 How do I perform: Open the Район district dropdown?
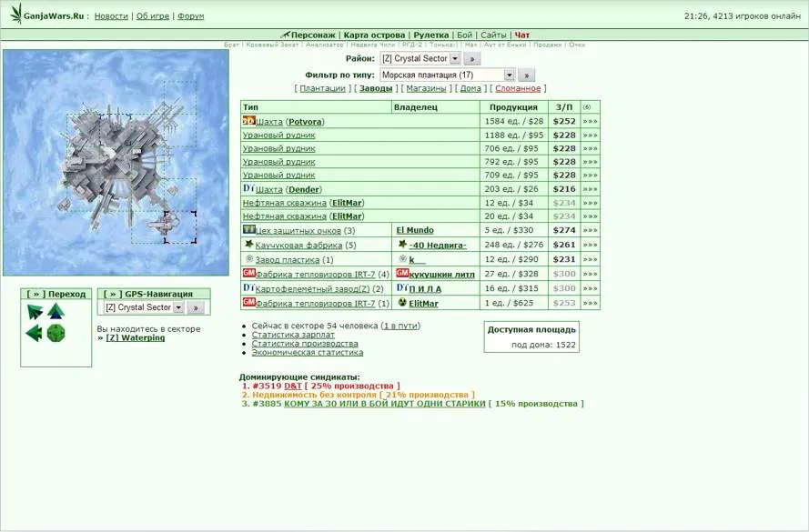[x=455, y=59]
